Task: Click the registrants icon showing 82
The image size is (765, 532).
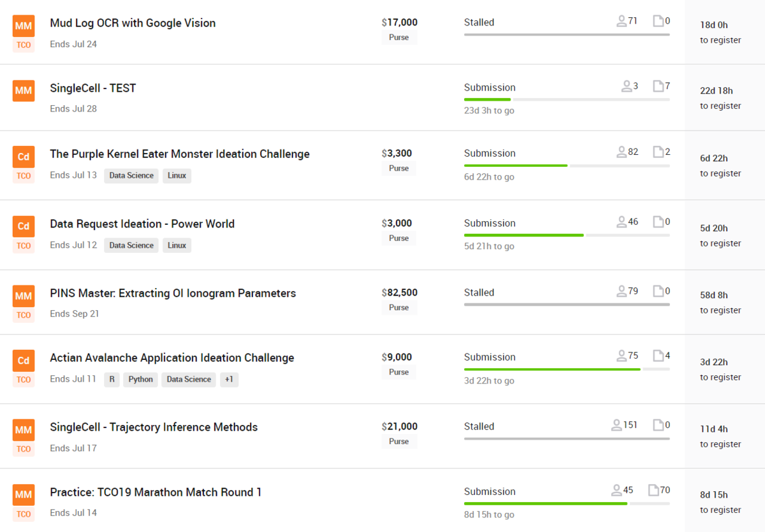Action: tap(622, 152)
